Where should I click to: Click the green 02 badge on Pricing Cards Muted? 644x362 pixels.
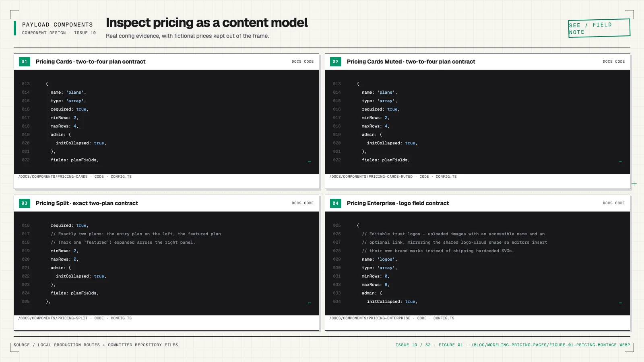(336, 62)
